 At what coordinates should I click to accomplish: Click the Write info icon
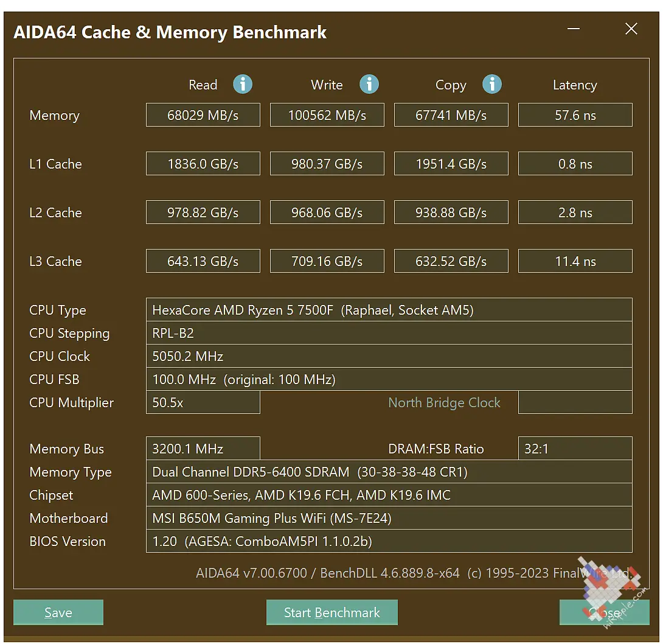[369, 84]
